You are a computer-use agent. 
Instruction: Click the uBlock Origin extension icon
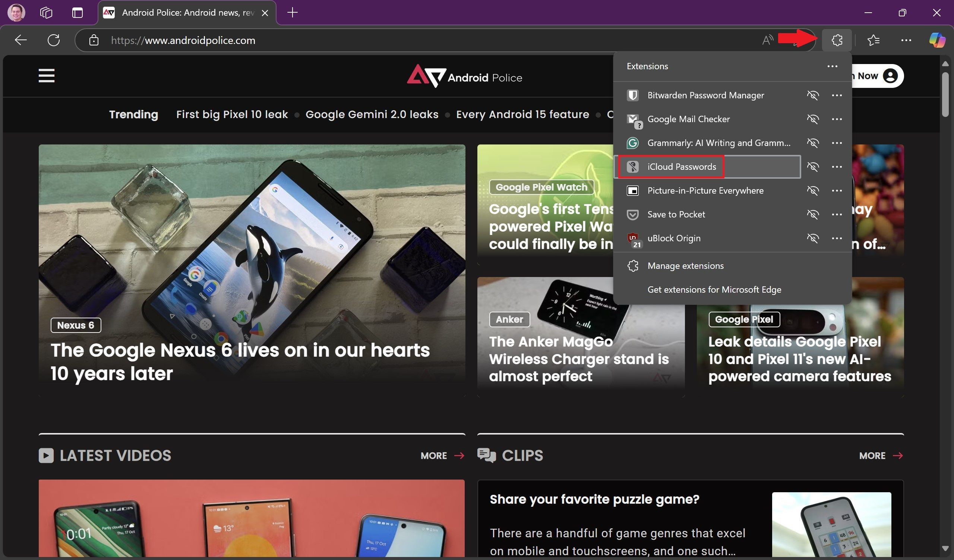[x=633, y=238]
